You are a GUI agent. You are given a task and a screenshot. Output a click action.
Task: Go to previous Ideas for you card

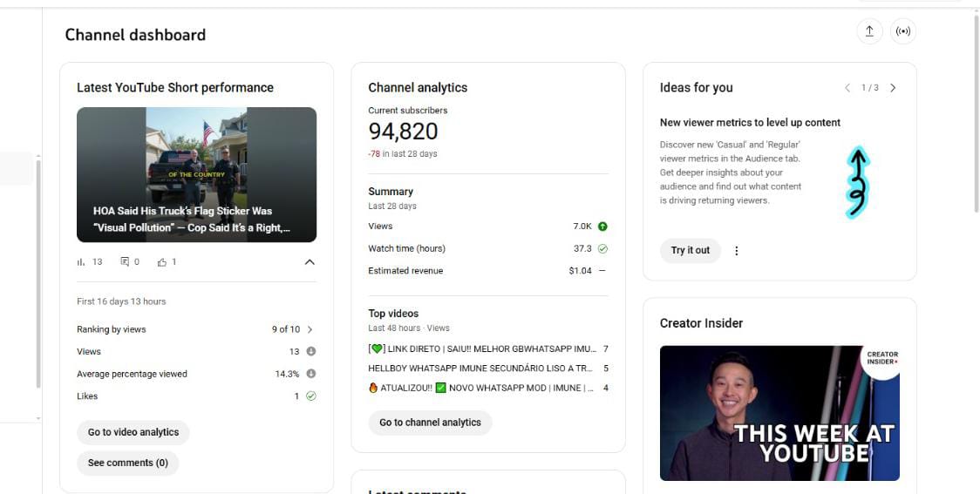coord(847,88)
